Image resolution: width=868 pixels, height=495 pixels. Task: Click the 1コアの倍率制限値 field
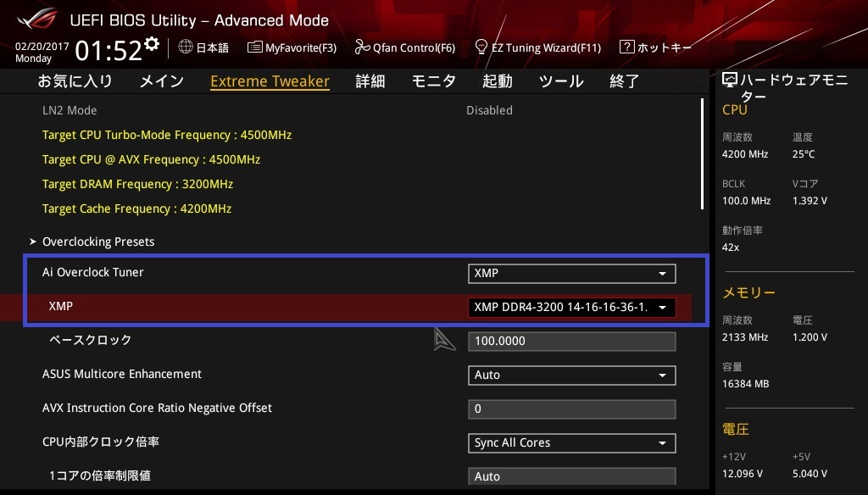[x=572, y=476]
